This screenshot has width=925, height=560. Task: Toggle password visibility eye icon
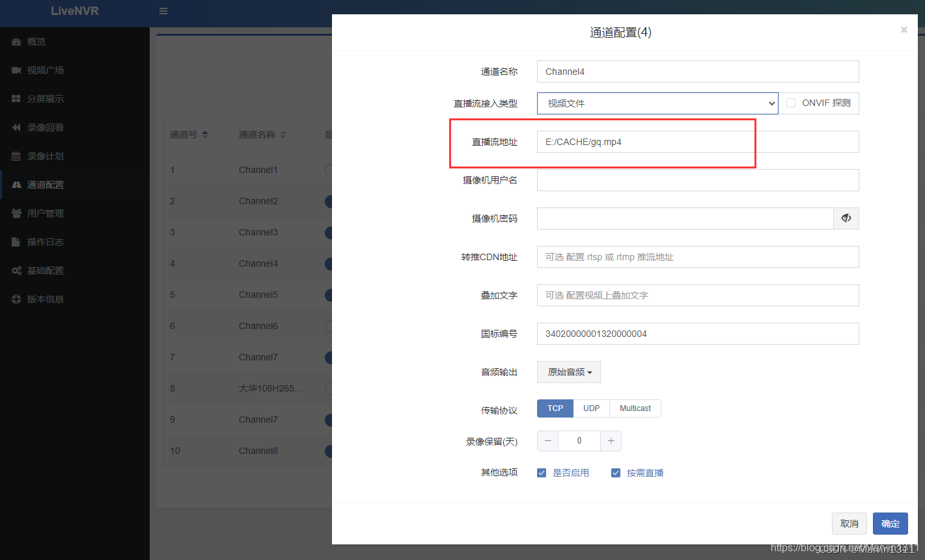tap(846, 219)
